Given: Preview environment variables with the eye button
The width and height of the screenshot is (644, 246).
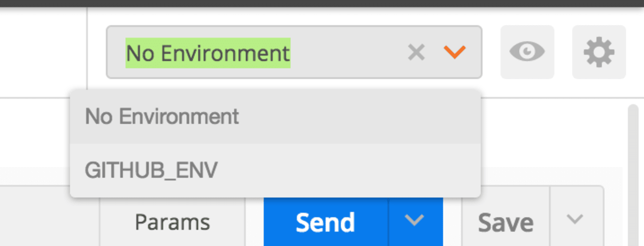Looking at the screenshot, I should point(527,52).
